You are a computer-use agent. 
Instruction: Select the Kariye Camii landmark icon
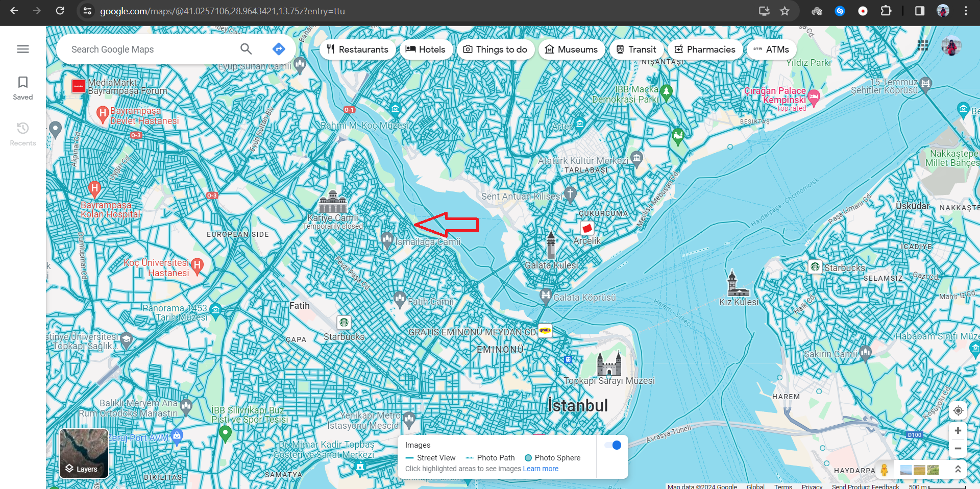click(x=333, y=201)
